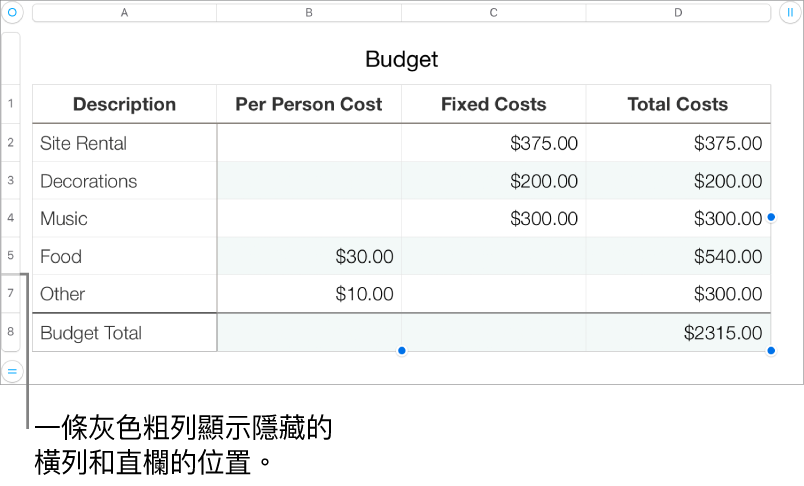The image size is (804, 486).
Task: Select the Decorations fixed cost $200.00 cell
Action: tap(493, 181)
